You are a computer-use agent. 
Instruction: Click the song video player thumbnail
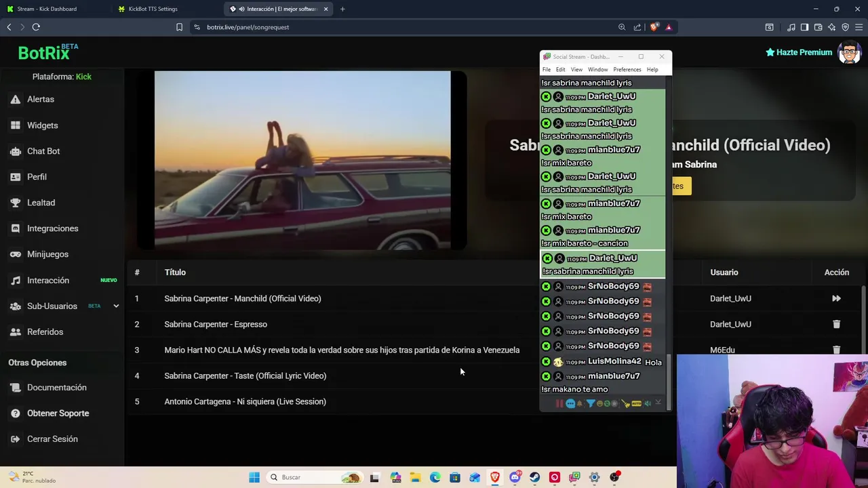pyautogui.click(x=302, y=161)
